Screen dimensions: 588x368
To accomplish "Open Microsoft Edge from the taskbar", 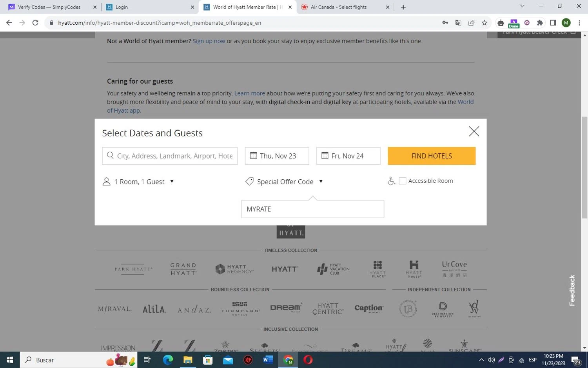I will click(x=168, y=360).
